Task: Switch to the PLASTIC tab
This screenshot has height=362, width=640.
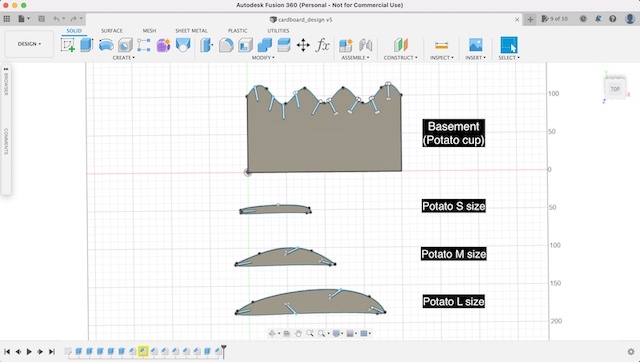Action: tap(238, 31)
